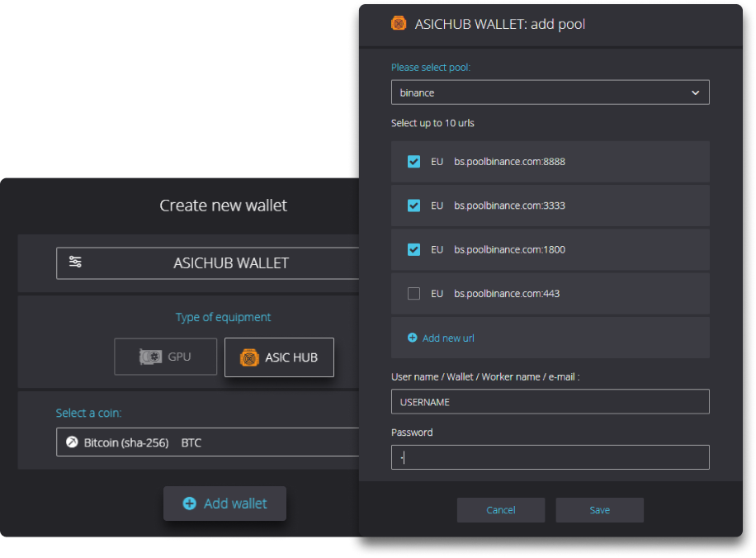Click the Add wallet button
This screenshot has width=756, height=558.
pyautogui.click(x=224, y=504)
